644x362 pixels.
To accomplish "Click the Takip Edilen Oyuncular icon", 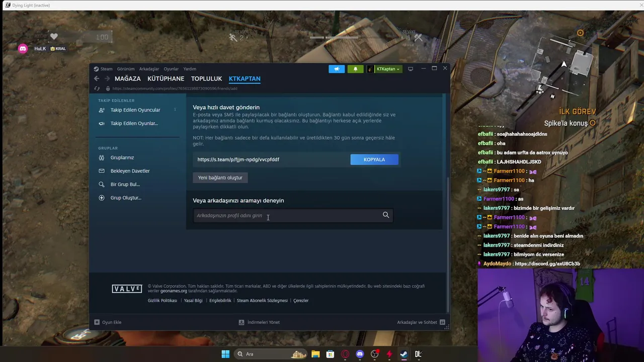I will pos(102,110).
